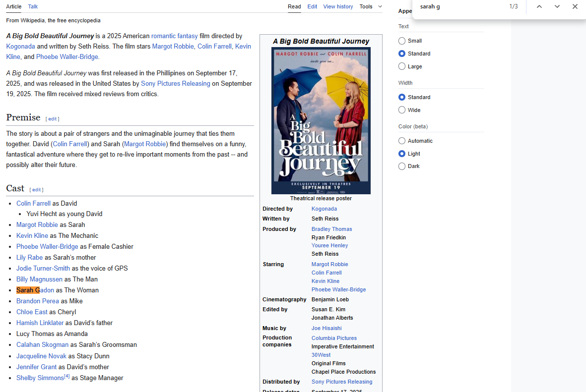Open Chloe East cast link
The image size is (586, 392).
pos(32,312)
